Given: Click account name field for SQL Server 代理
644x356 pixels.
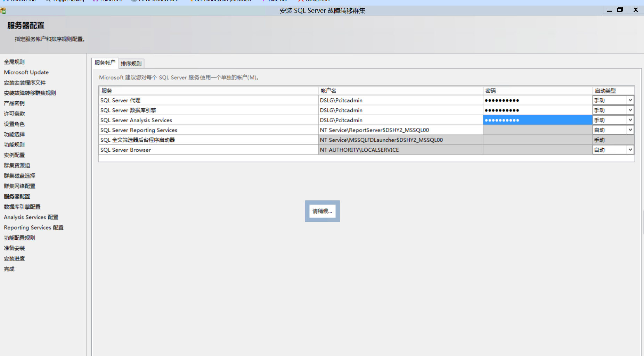Looking at the screenshot, I should point(400,100).
